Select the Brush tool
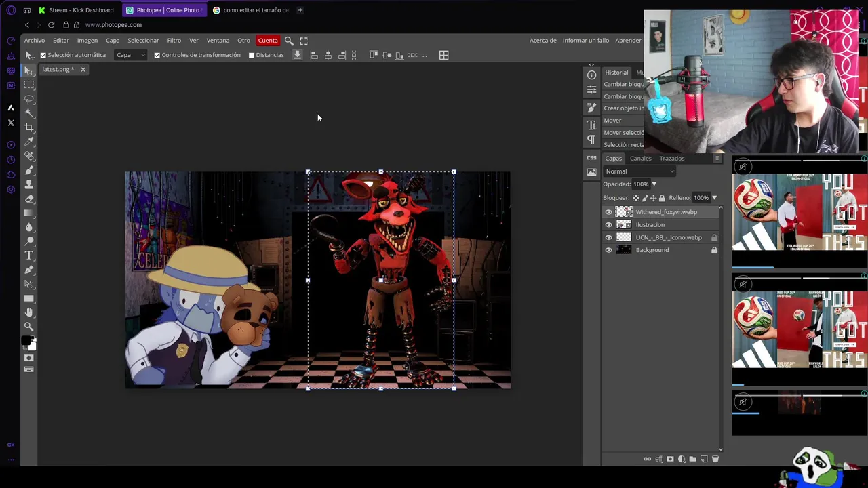This screenshot has width=868, height=488. click(x=29, y=170)
